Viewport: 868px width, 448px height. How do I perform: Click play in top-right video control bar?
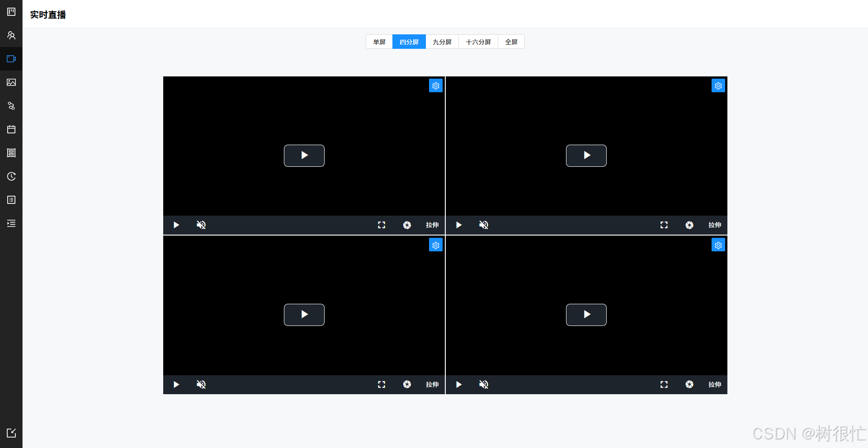459,225
